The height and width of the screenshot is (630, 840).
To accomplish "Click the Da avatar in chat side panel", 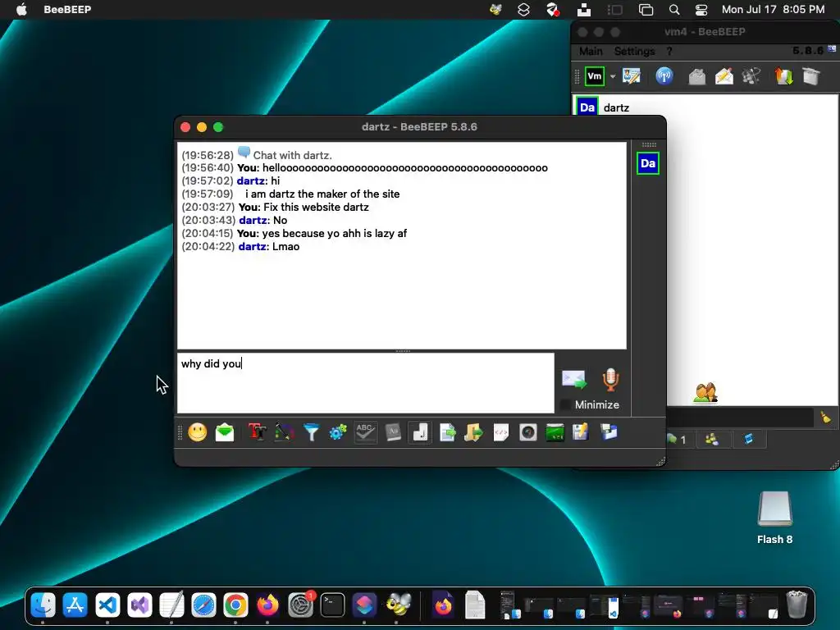I will coord(648,163).
